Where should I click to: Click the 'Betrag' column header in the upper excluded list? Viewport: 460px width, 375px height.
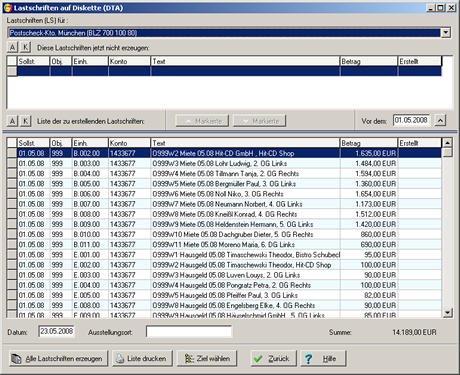pyautogui.click(x=369, y=61)
